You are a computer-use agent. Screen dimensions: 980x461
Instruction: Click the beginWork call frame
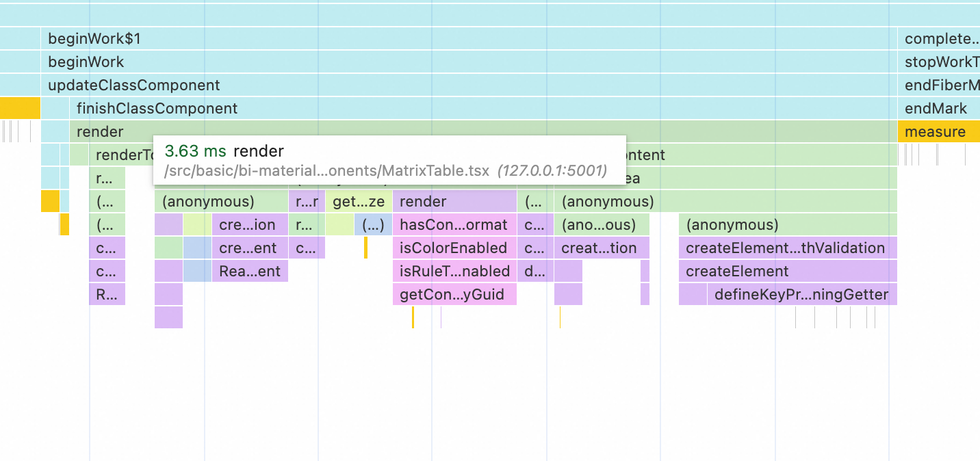[x=469, y=62]
